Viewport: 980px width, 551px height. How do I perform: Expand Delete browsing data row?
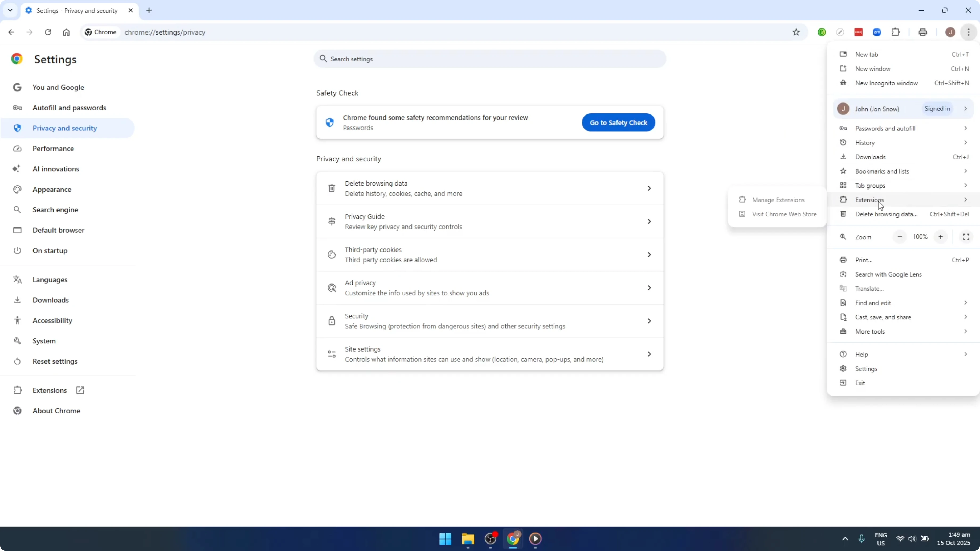pyautogui.click(x=490, y=189)
